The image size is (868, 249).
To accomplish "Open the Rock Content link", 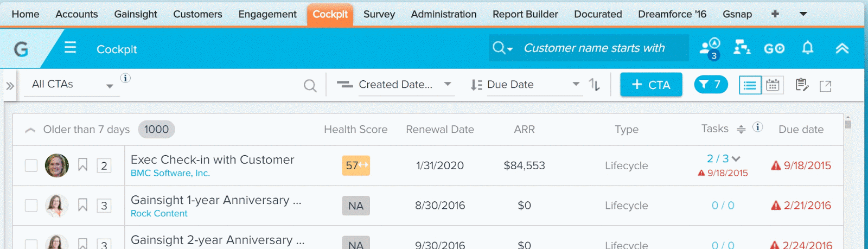I will point(159,214).
